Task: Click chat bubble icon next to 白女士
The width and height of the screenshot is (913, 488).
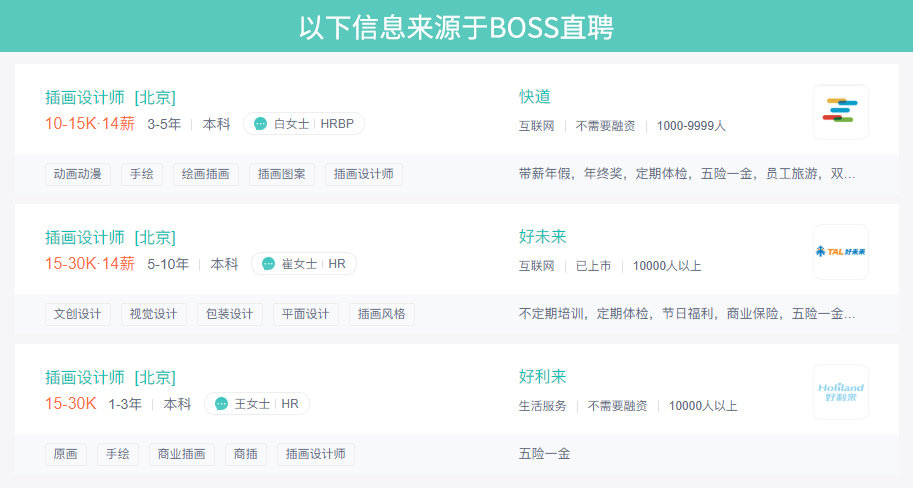Action: tap(260, 124)
